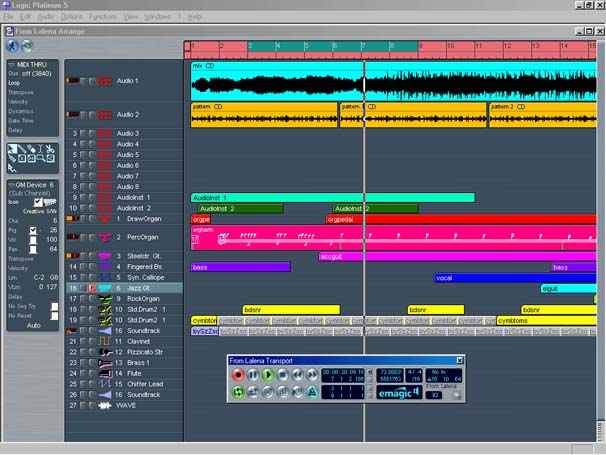Select the Scissors tool in toolbox

point(50,149)
